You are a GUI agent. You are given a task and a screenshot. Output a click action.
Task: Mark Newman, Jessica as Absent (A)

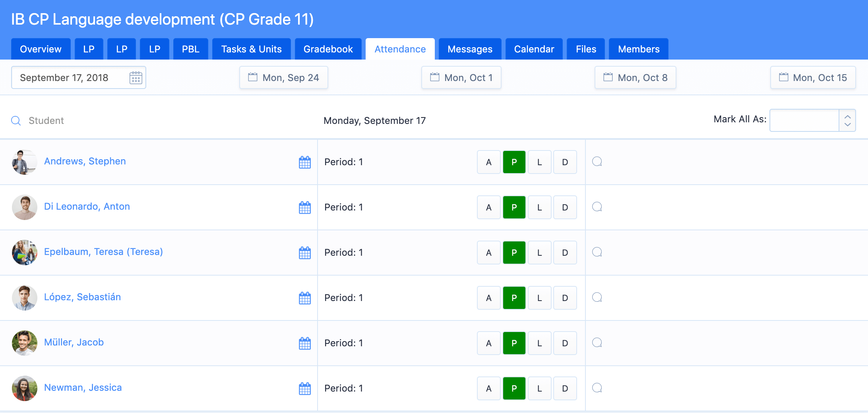pyautogui.click(x=489, y=388)
